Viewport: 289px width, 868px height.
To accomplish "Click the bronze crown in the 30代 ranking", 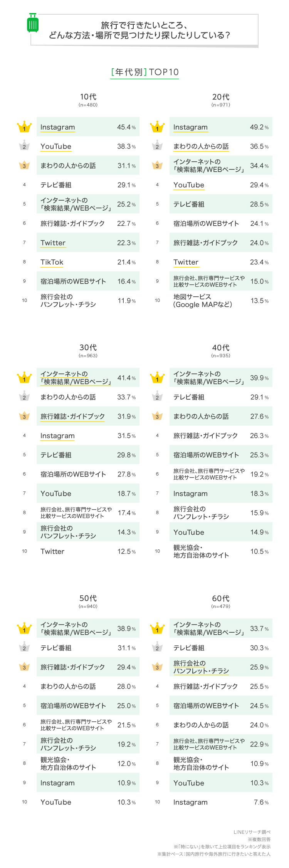I will (24, 416).
